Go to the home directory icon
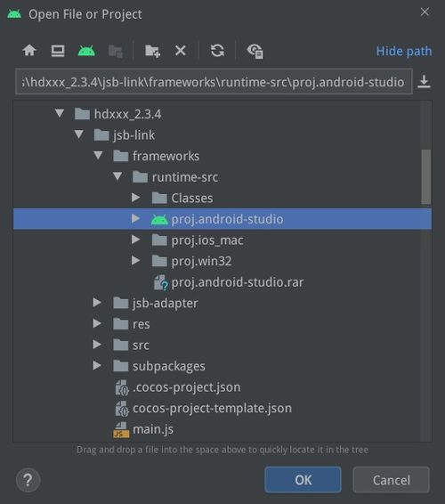This screenshot has height=504, width=445. [29, 51]
